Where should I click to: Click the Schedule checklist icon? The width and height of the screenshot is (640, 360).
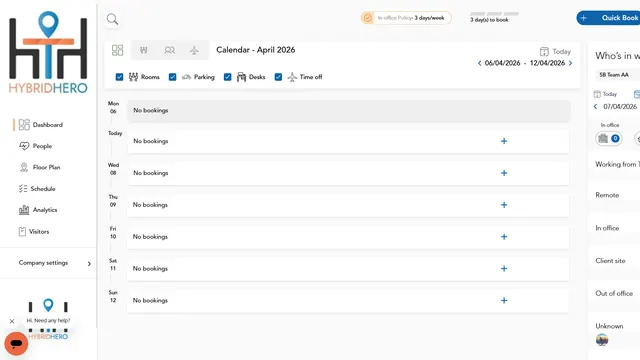coord(23,189)
